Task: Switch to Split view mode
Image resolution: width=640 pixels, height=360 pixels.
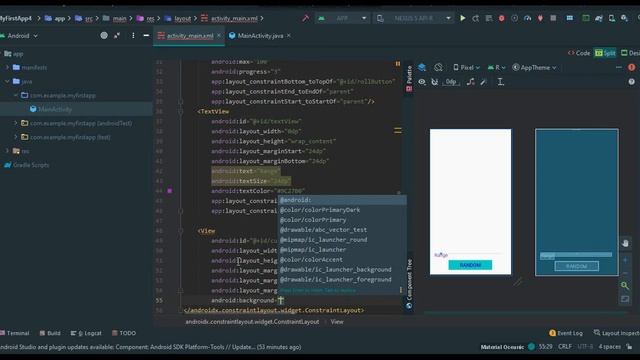Action: pos(605,53)
